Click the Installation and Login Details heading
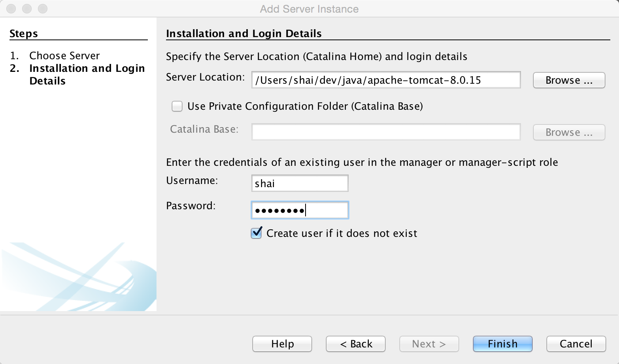This screenshot has width=619, height=364. pyautogui.click(x=244, y=34)
